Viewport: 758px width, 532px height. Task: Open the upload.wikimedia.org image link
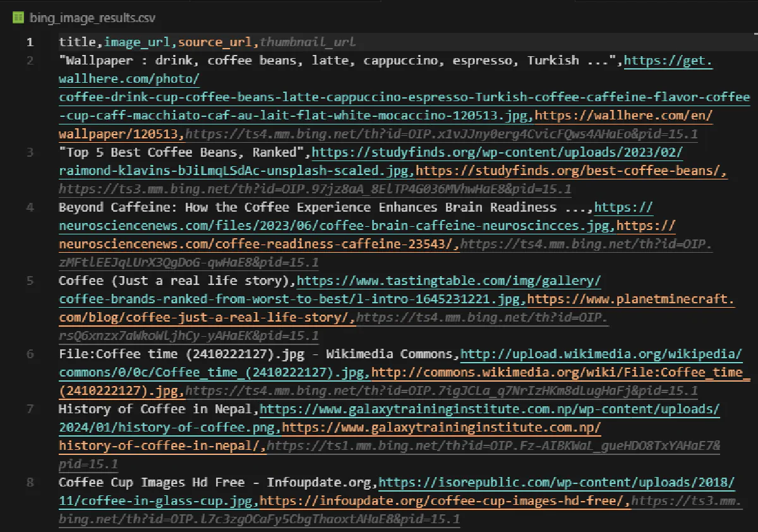pyautogui.click(x=600, y=354)
